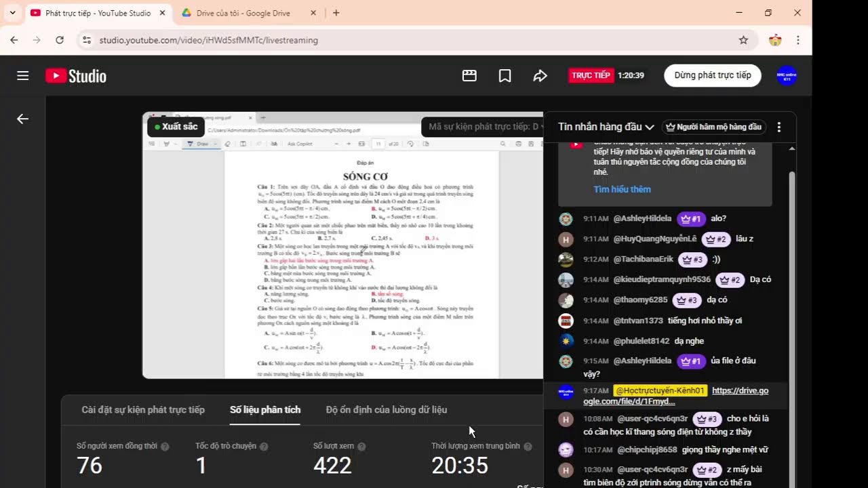Viewport: 868px width, 488px height.
Task: Click the chat scrollbar up arrow
Action: coord(792,148)
